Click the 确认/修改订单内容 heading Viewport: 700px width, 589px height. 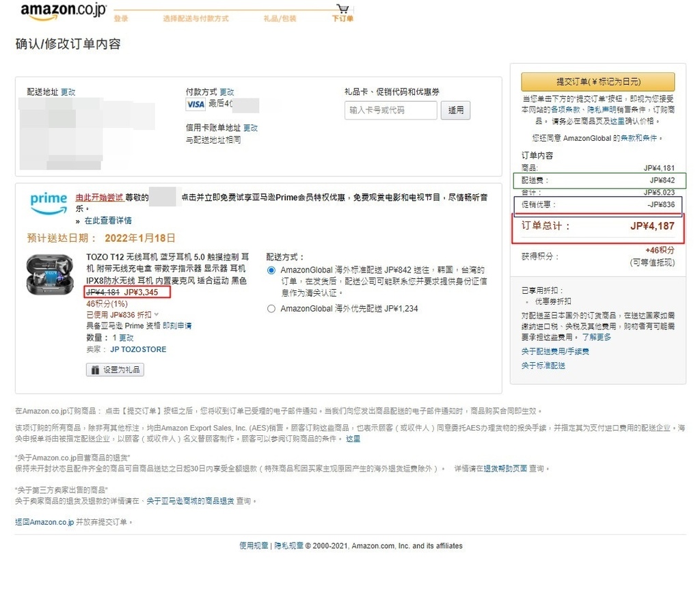pyautogui.click(x=68, y=44)
